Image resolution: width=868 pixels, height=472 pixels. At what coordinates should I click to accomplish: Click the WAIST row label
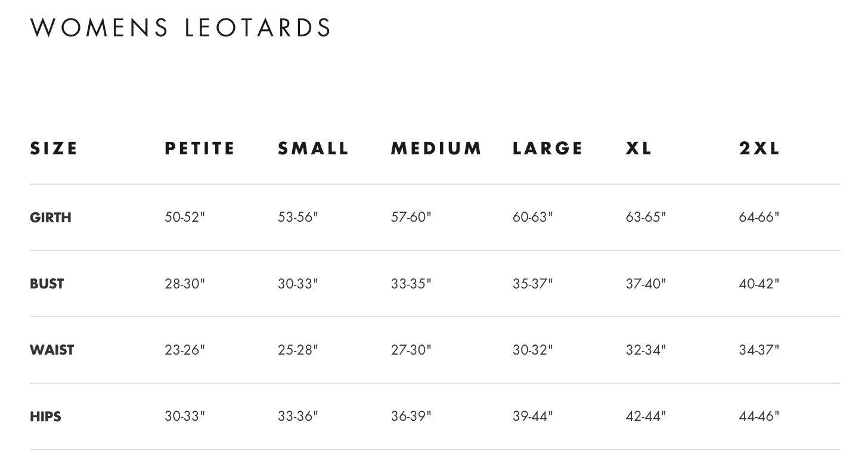[51, 350]
